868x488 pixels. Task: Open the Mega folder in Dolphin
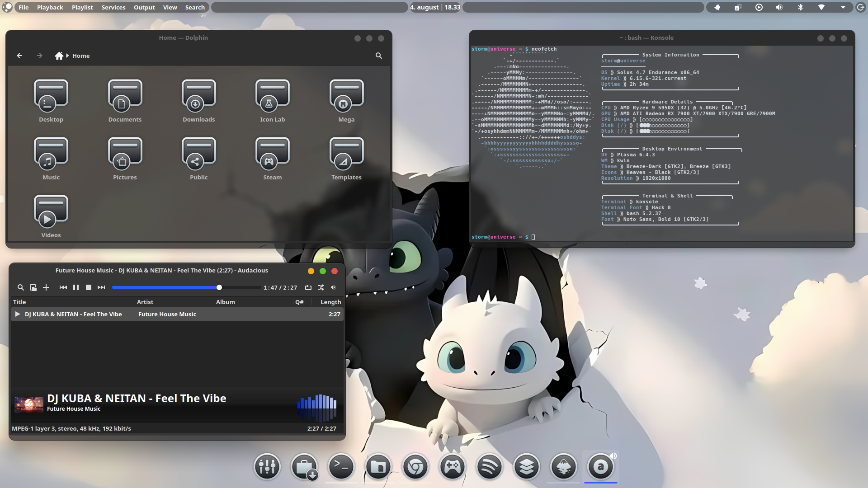(346, 101)
